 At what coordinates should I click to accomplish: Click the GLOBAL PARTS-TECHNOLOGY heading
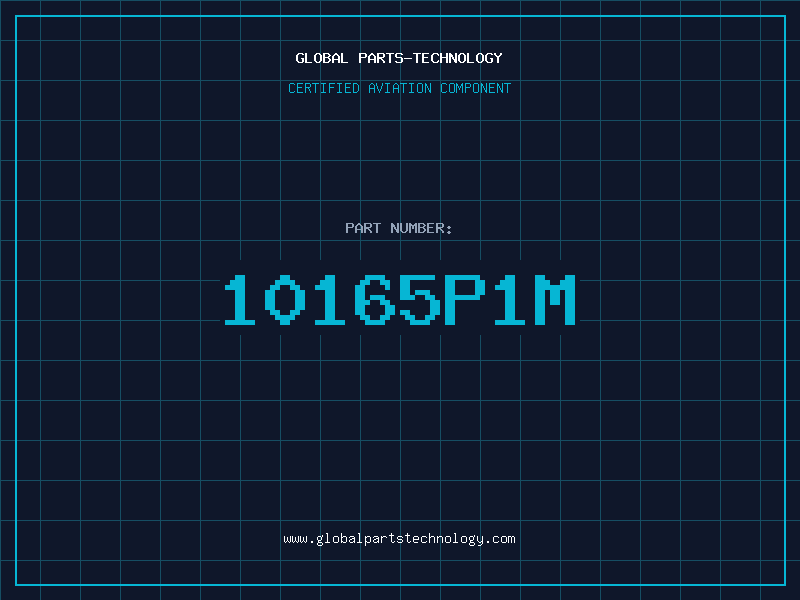point(399,58)
